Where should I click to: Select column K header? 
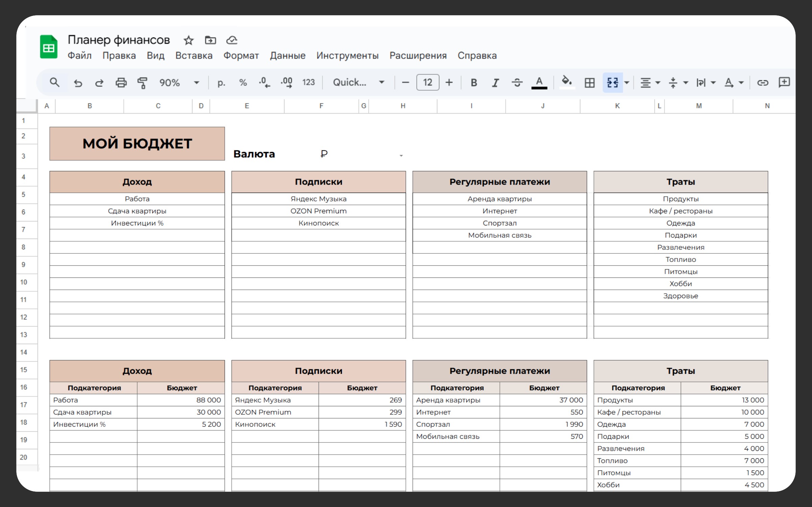click(617, 106)
